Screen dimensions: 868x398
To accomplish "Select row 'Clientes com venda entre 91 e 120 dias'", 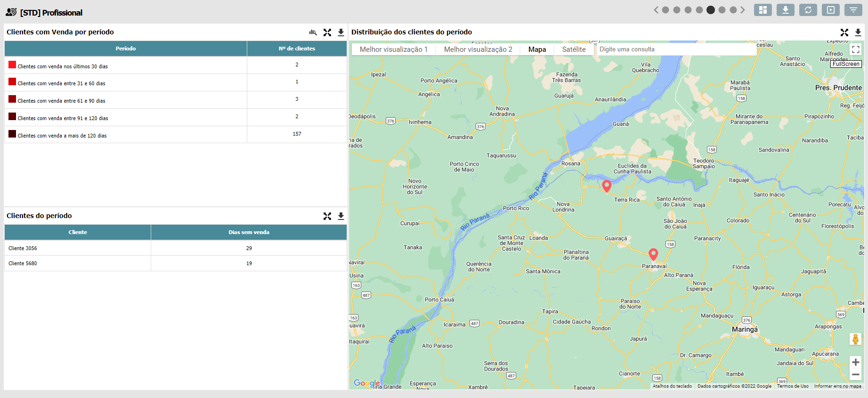I will pyautogui.click(x=176, y=117).
